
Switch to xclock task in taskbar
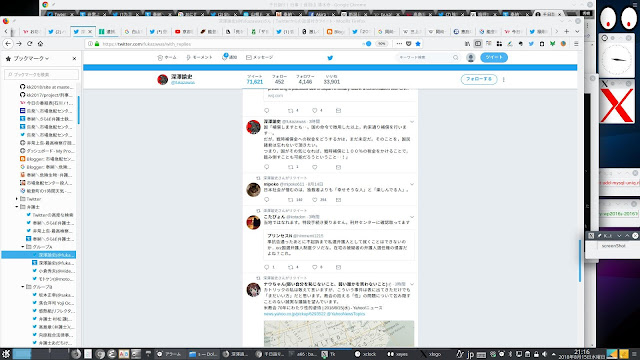click(366, 354)
